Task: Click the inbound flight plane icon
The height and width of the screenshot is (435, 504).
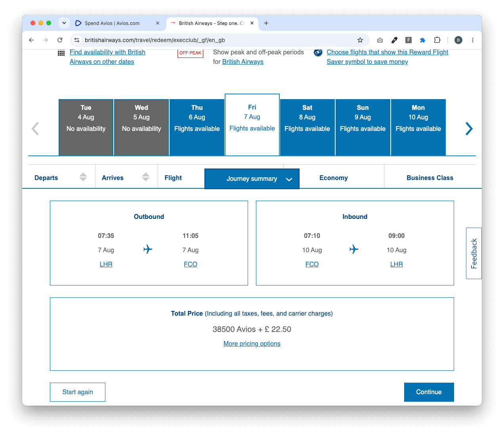Action: point(354,249)
